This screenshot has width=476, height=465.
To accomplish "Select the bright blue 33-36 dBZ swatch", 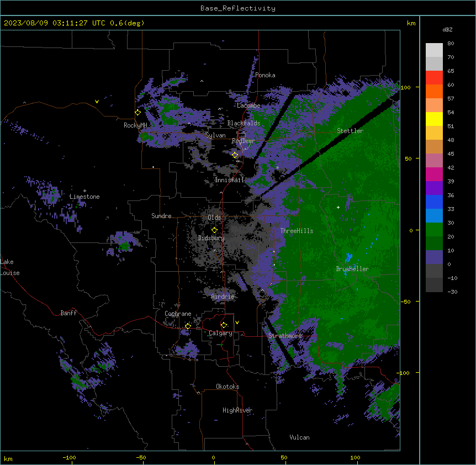I will coord(434,202).
